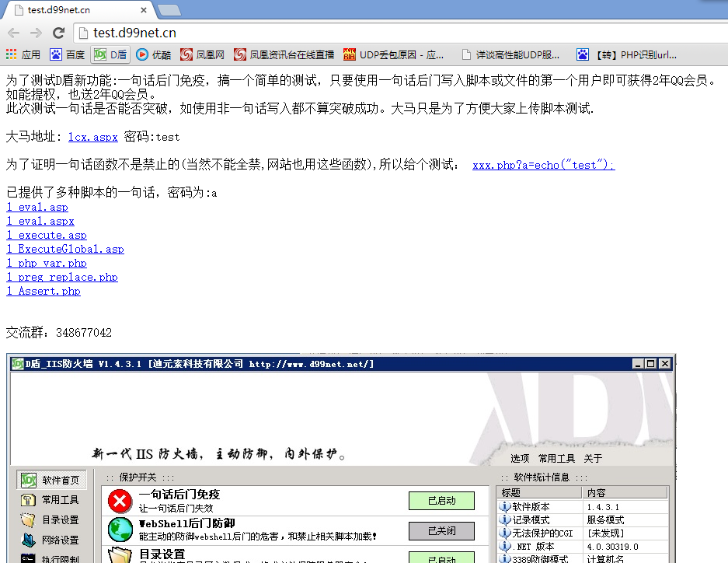Go back with the browser back arrow
Screen dimensions: 728x563
coord(13,33)
